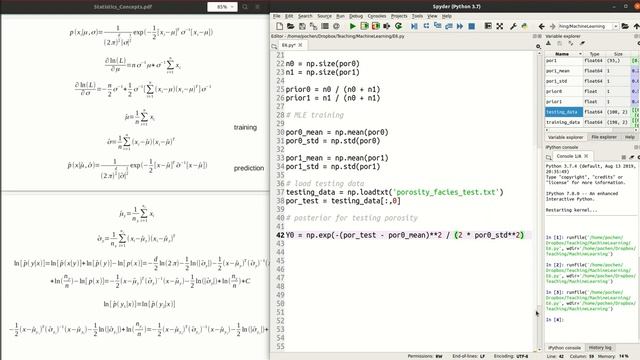Image resolution: width=640 pixels, height=360 pixels.
Task: Select IPython console bottom tab
Action: [564, 347]
